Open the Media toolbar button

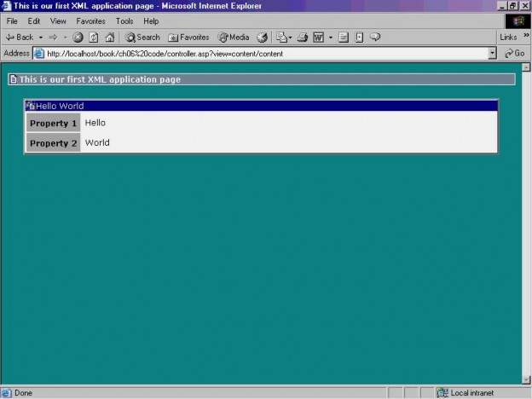click(234, 38)
